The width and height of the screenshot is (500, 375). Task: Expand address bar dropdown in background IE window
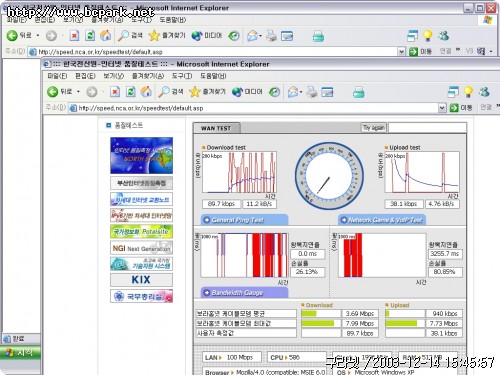(401, 52)
